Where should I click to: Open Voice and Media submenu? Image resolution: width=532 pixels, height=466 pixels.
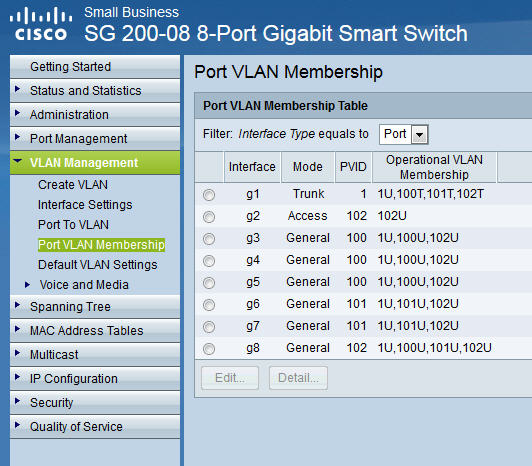84,285
